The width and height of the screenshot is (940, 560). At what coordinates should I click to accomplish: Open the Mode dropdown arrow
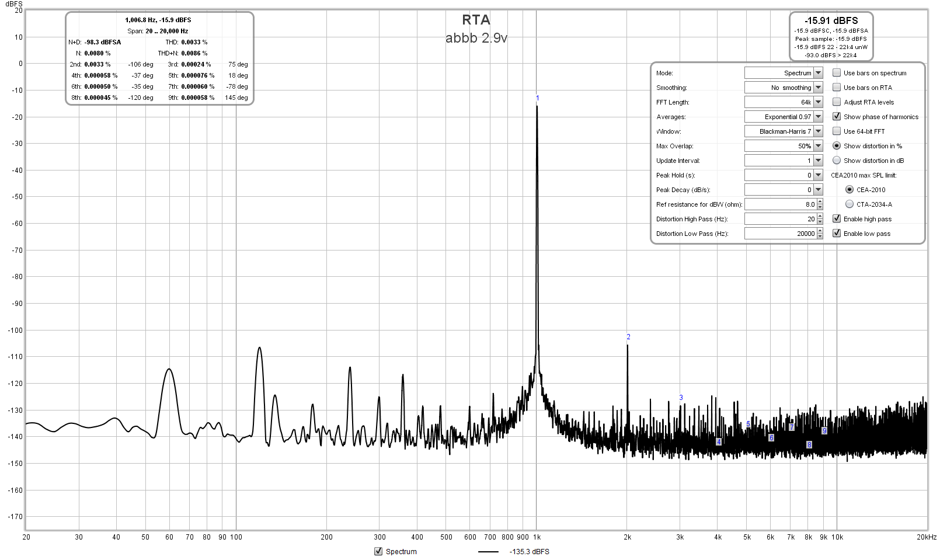[818, 73]
